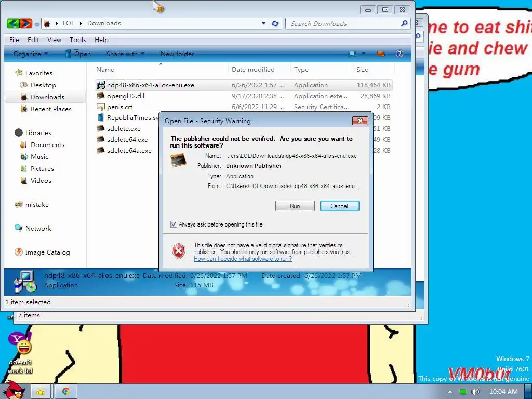The width and height of the screenshot is (532, 399).
Task: Click the installer icon in details pane
Action: coord(25,282)
